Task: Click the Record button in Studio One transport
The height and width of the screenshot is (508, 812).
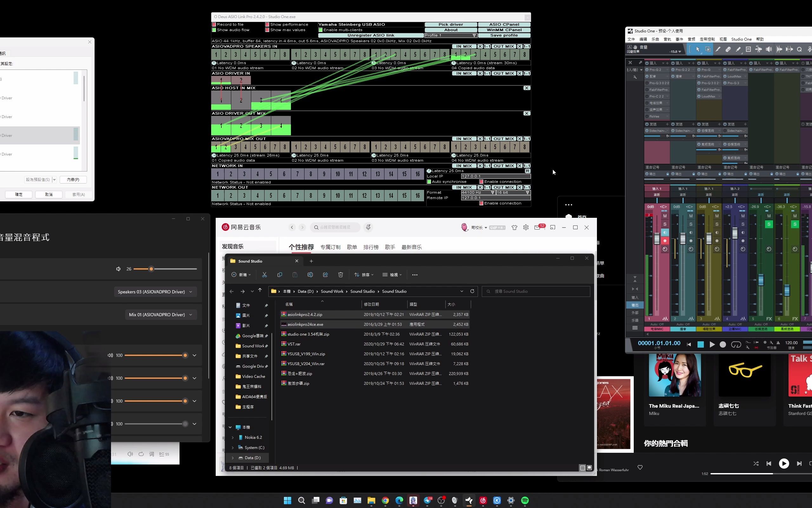Action: pos(723,344)
